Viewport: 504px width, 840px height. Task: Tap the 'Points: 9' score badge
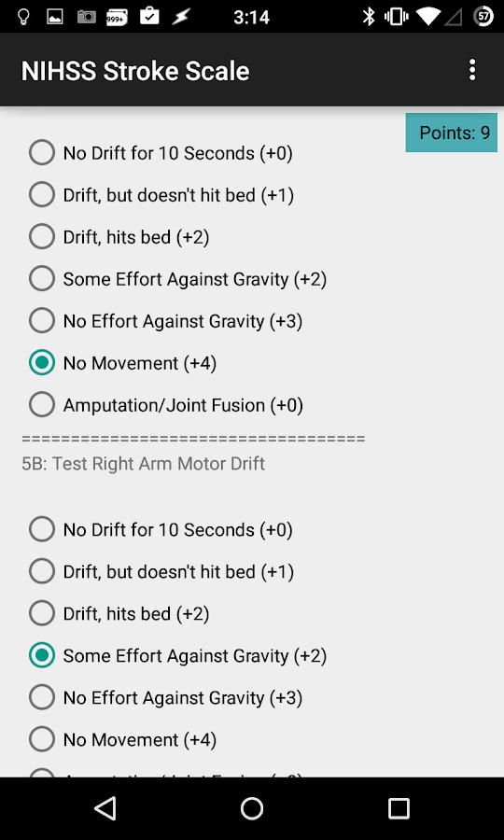pos(452,133)
